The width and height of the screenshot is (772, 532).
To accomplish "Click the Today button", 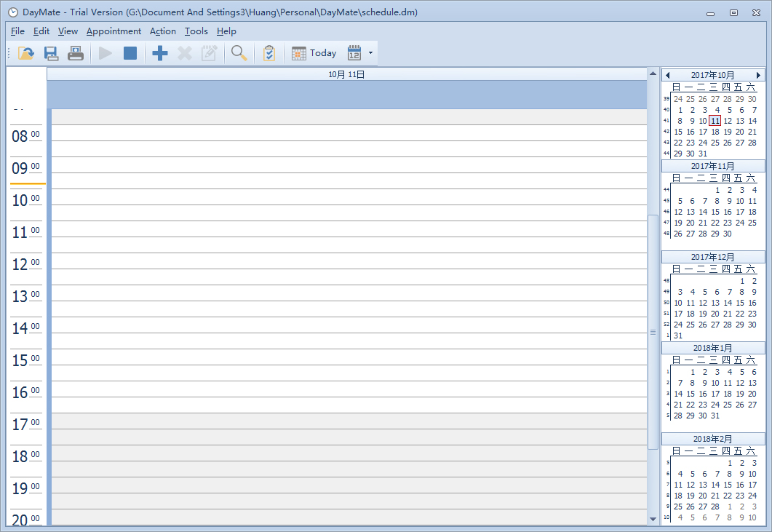I will [x=314, y=53].
